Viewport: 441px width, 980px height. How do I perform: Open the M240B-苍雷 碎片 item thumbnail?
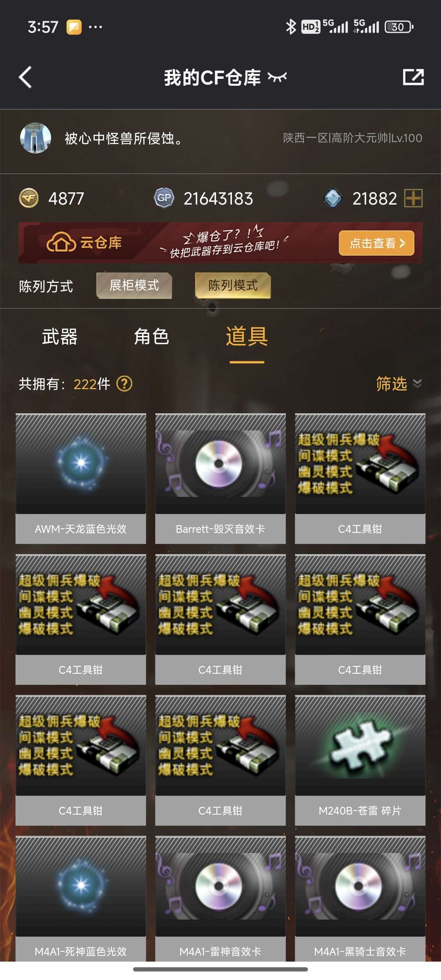coord(360,746)
